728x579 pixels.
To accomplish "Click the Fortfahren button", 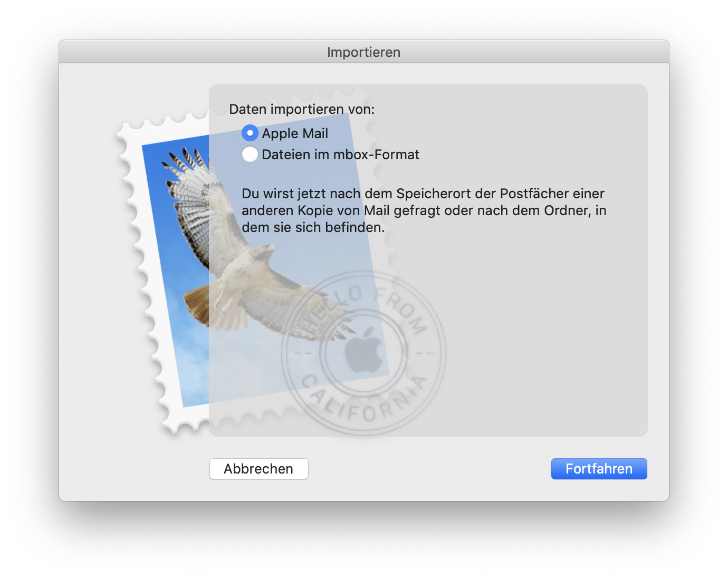I will [599, 469].
